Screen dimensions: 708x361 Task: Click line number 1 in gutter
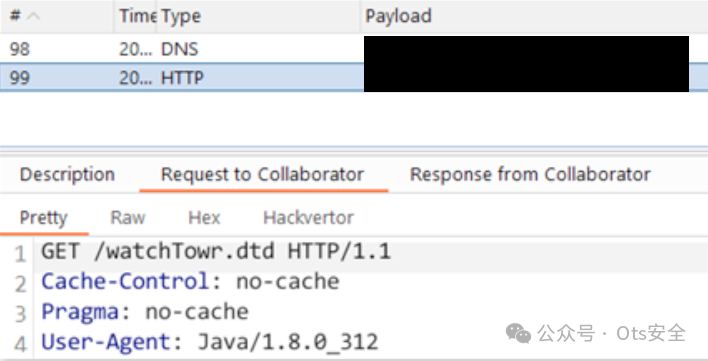20,254
